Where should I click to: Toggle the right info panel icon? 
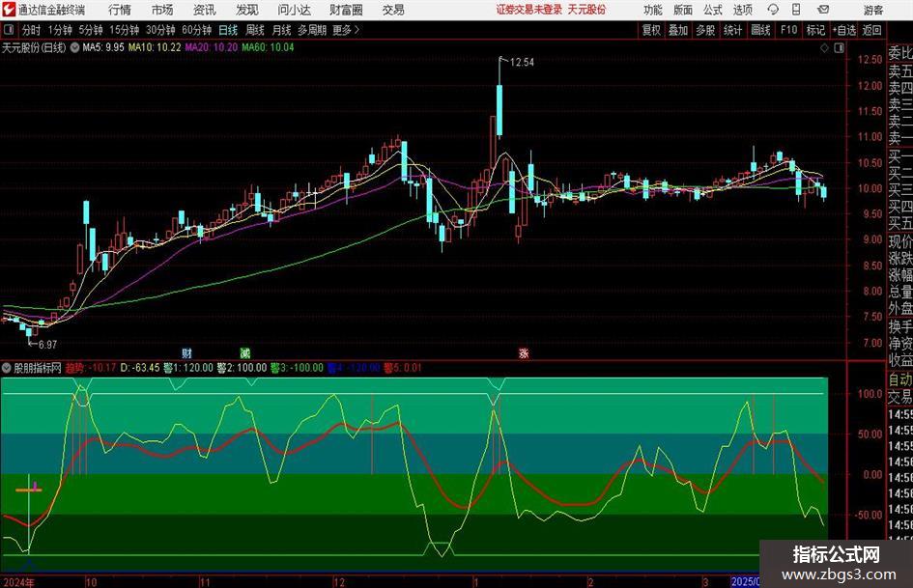pyautogui.click(x=839, y=47)
